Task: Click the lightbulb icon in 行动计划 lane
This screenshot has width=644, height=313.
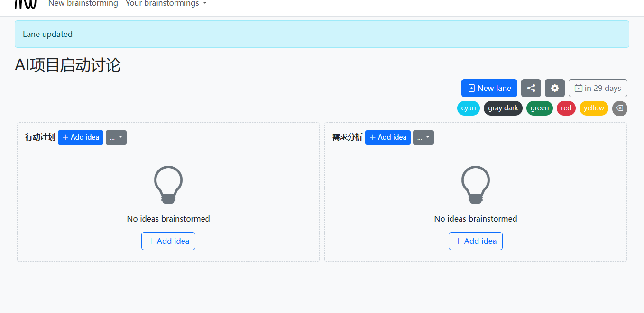Action: (x=168, y=185)
